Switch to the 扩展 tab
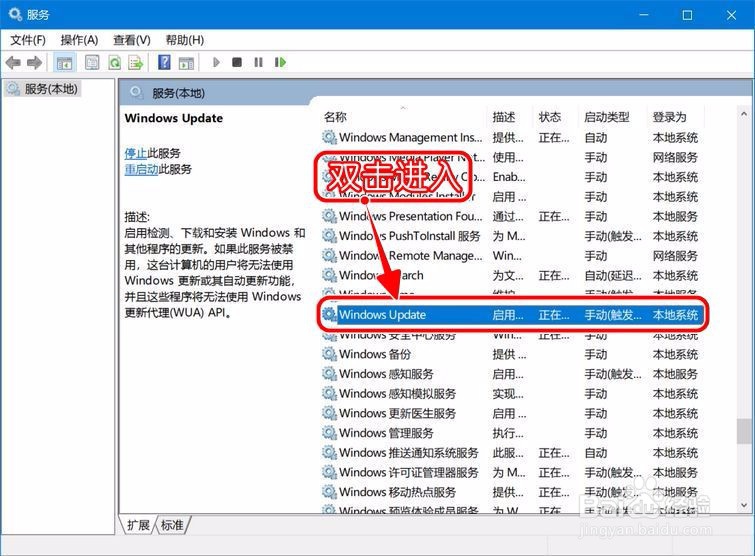The height and width of the screenshot is (556, 755). (138, 525)
